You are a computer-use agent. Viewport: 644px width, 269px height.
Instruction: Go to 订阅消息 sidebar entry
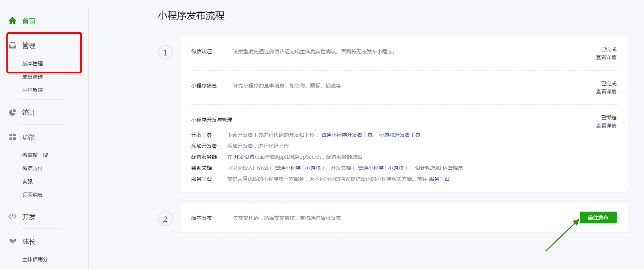[x=33, y=195]
